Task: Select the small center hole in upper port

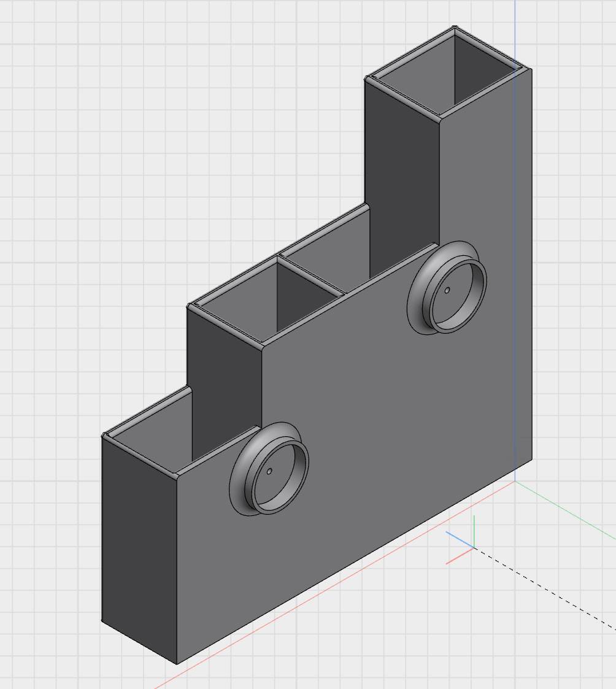Action: (447, 290)
